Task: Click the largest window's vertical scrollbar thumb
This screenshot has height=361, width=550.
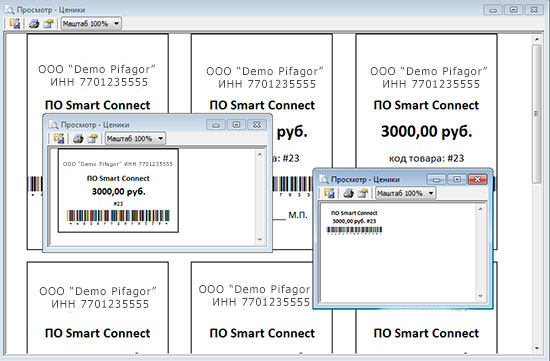Action: point(536,113)
